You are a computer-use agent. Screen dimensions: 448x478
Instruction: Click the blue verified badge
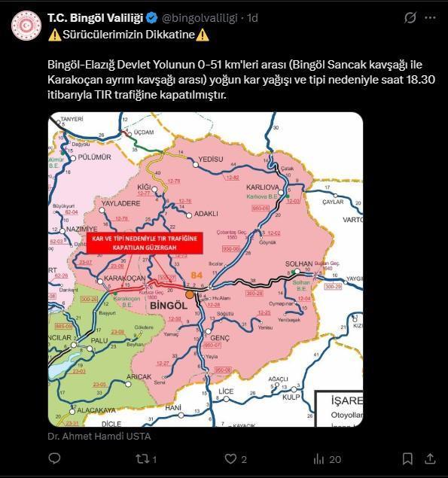(152, 18)
